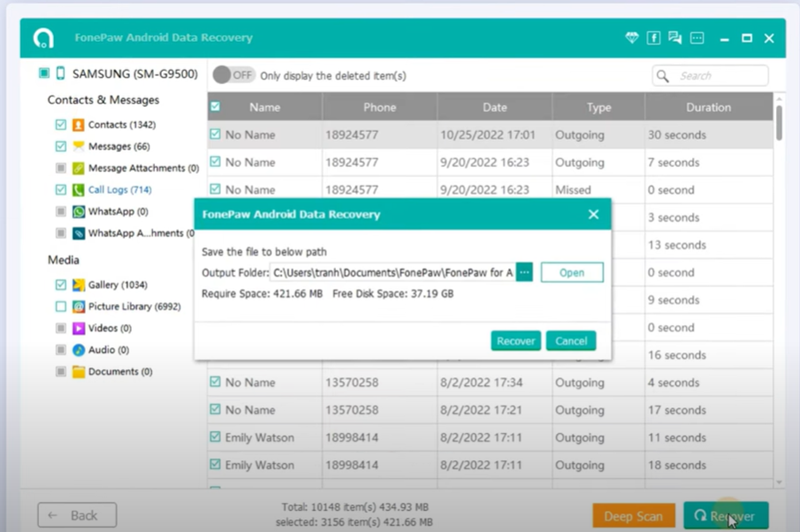The image size is (800, 532).
Task: Uncheck the Call Logs (714) checkbox
Action: (61, 190)
